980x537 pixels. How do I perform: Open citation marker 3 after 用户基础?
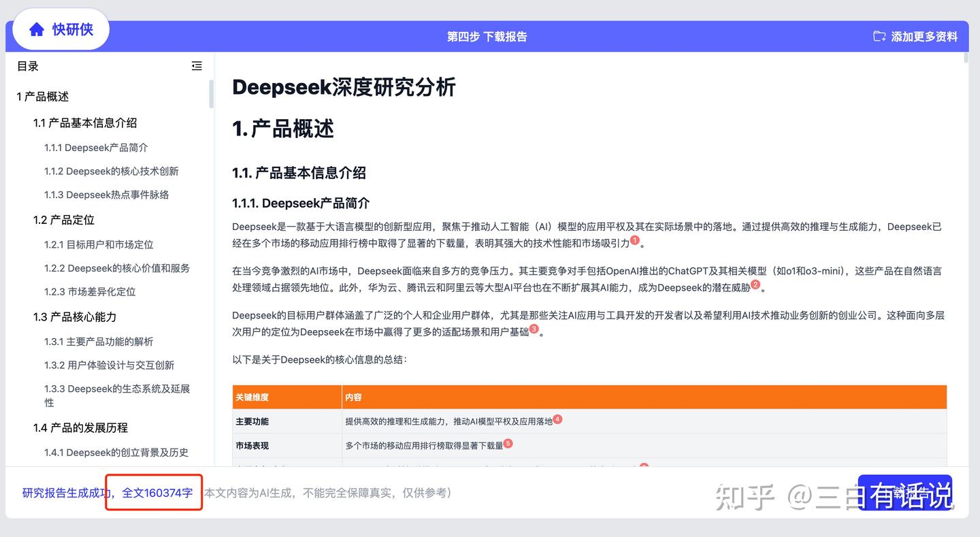(534, 329)
